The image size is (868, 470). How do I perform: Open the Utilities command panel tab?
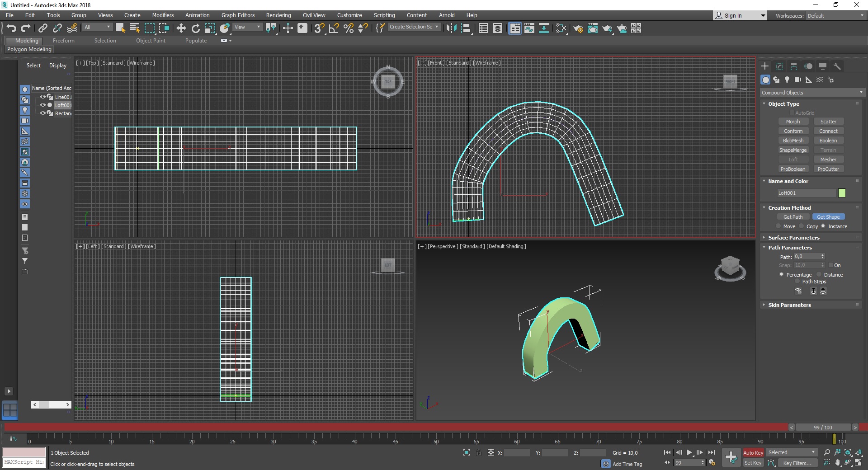click(x=837, y=66)
